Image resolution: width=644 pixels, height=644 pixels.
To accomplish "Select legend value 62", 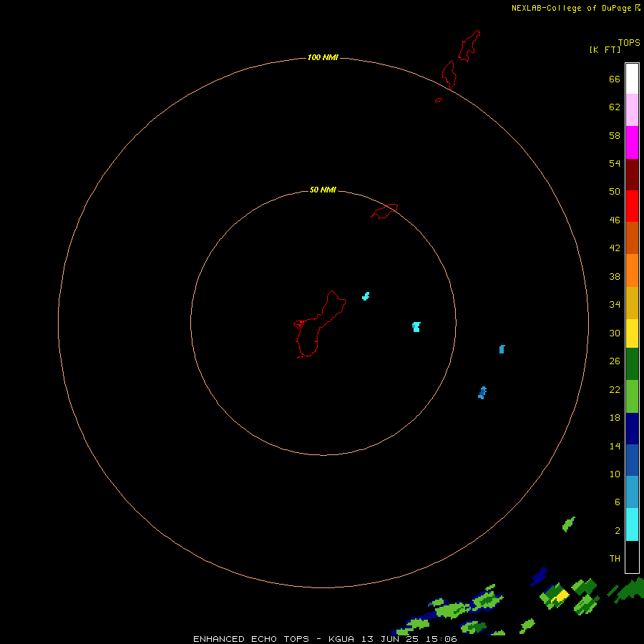I will 615,107.
